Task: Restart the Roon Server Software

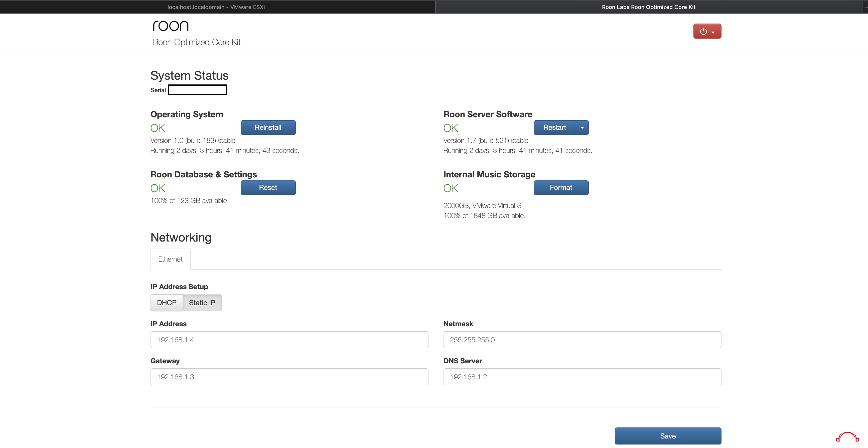Action: pyautogui.click(x=555, y=128)
